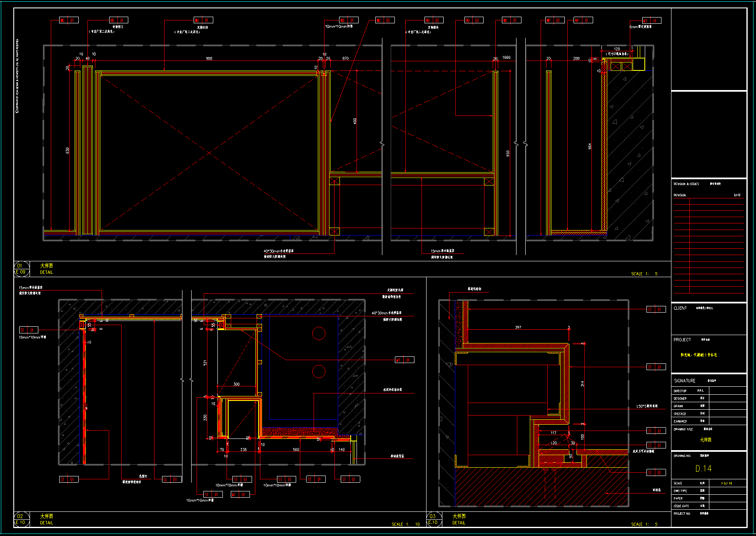Click SCALE 1: 5 label of detail 01
This screenshot has width=756, height=536.
pos(644,274)
